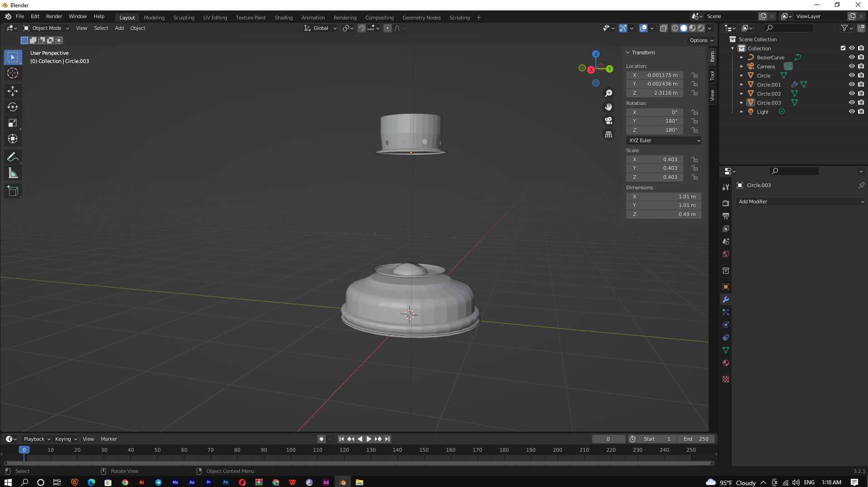
Task: Open the Playback dropdown in timeline
Action: (37, 439)
